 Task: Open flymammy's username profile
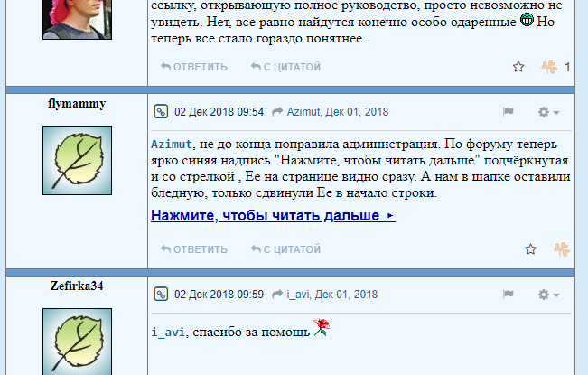click(77, 104)
